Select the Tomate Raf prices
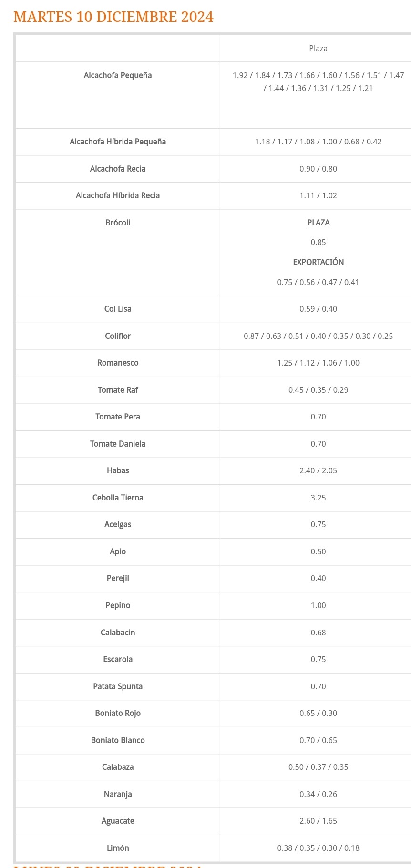Viewport: 411px width, 868px height. pyautogui.click(x=318, y=390)
